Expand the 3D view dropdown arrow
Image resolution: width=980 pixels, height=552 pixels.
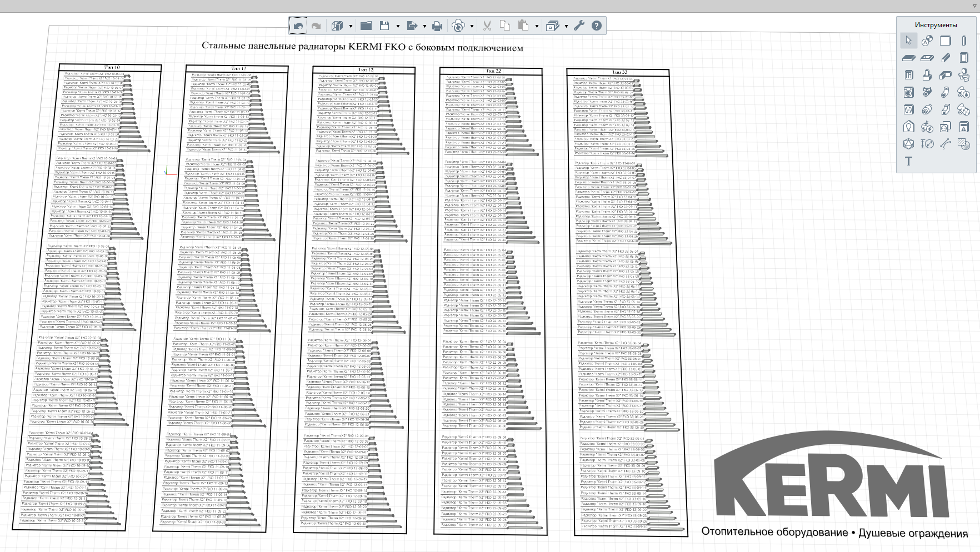pos(351,26)
